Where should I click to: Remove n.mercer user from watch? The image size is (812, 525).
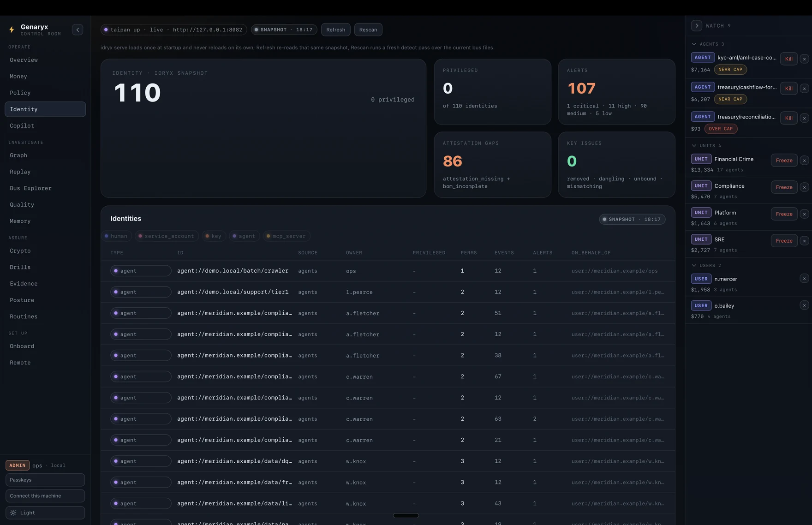[x=804, y=279]
